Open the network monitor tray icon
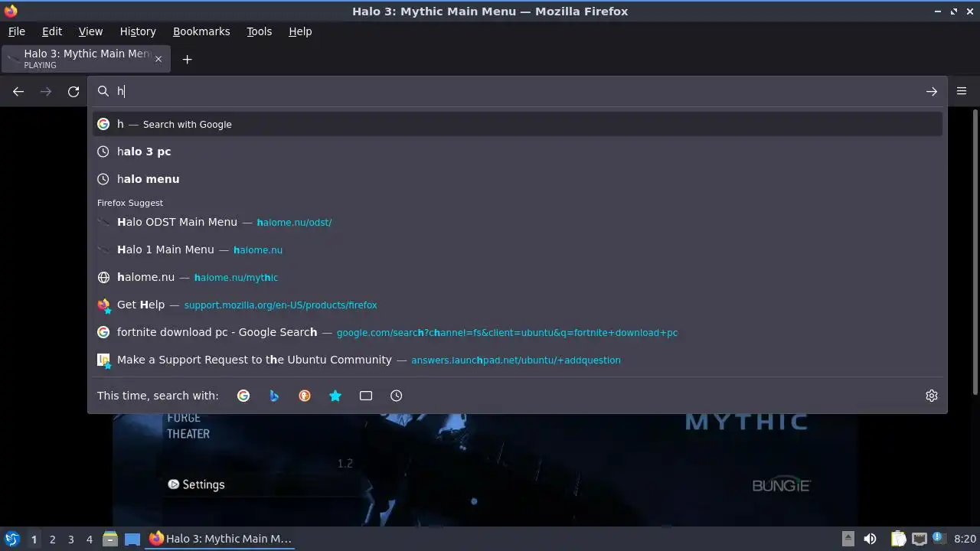The height and width of the screenshot is (551, 980). point(919,539)
